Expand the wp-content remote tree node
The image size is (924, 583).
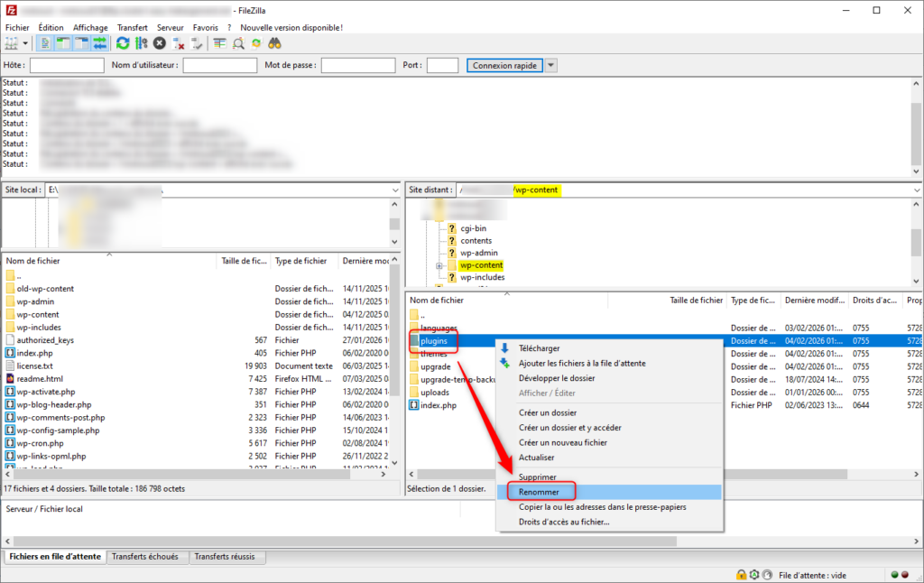tap(439, 266)
